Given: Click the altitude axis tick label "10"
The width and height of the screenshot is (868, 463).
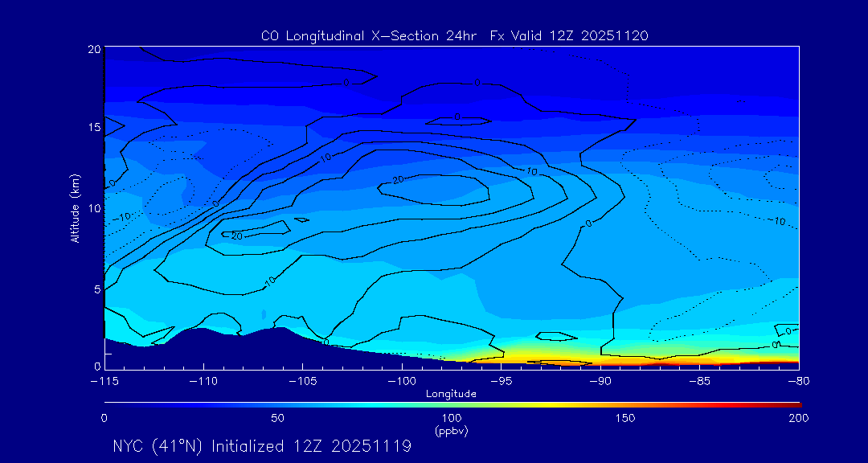Looking at the screenshot, I should [94, 208].
